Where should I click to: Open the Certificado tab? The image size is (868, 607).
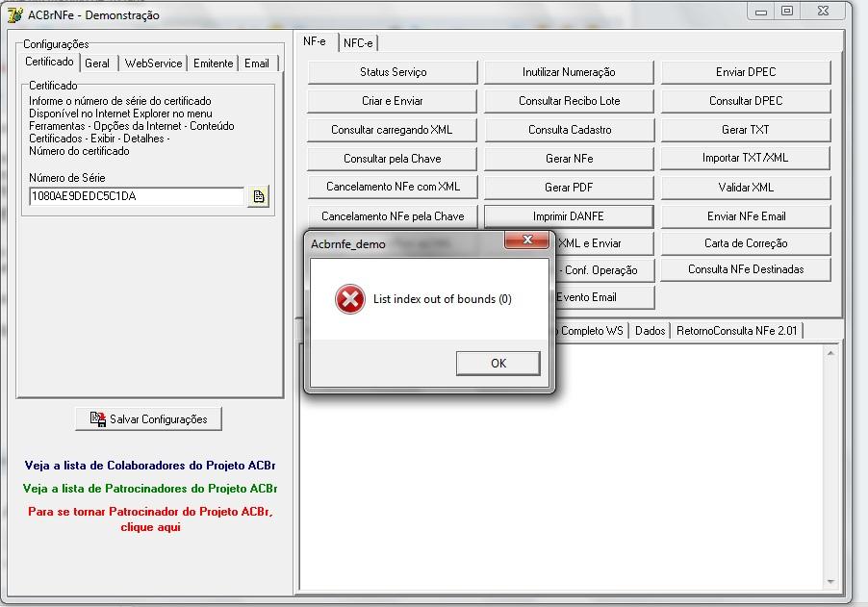click(x=49, y=62)
